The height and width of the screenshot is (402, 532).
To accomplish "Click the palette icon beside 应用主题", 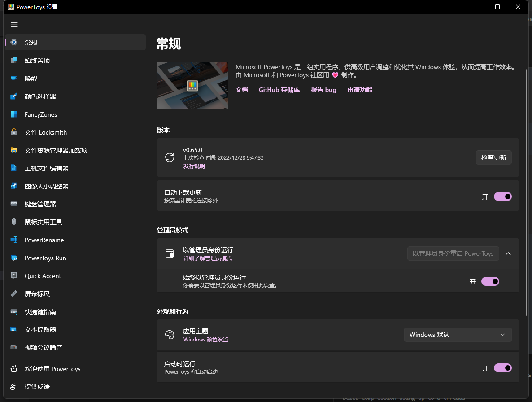I will tap(170, 335).
